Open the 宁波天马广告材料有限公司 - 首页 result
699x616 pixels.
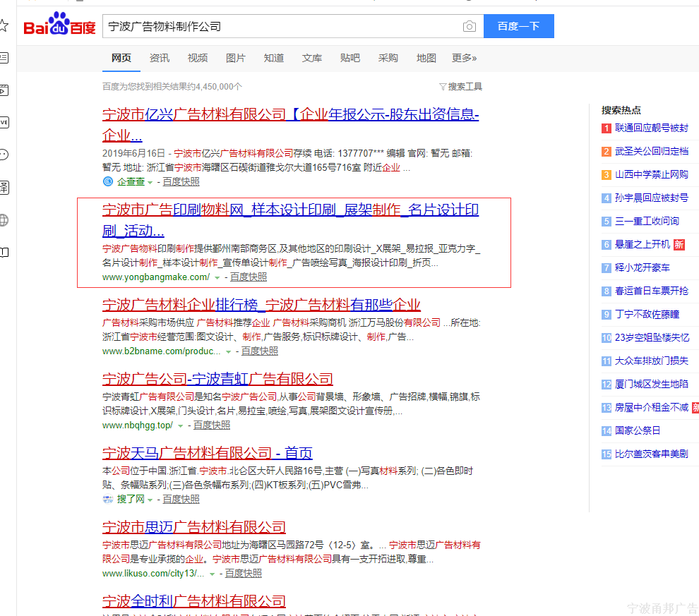208,453
